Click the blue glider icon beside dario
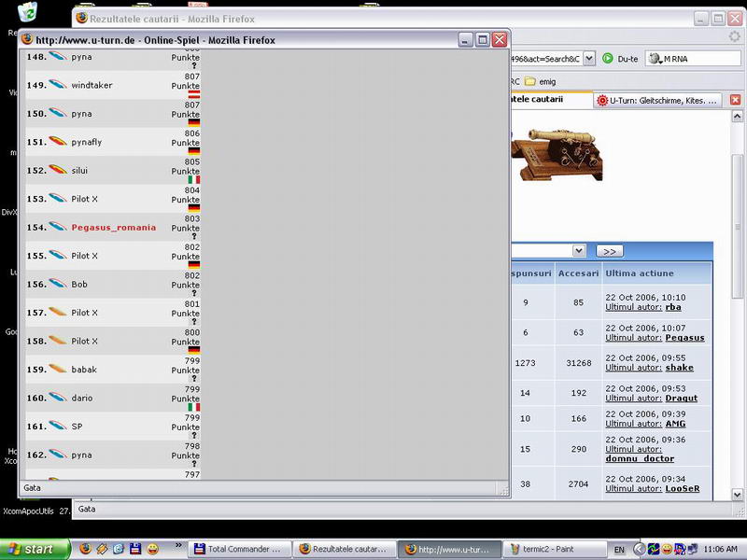Screen dimensions: 747x560 click(58, 398)
